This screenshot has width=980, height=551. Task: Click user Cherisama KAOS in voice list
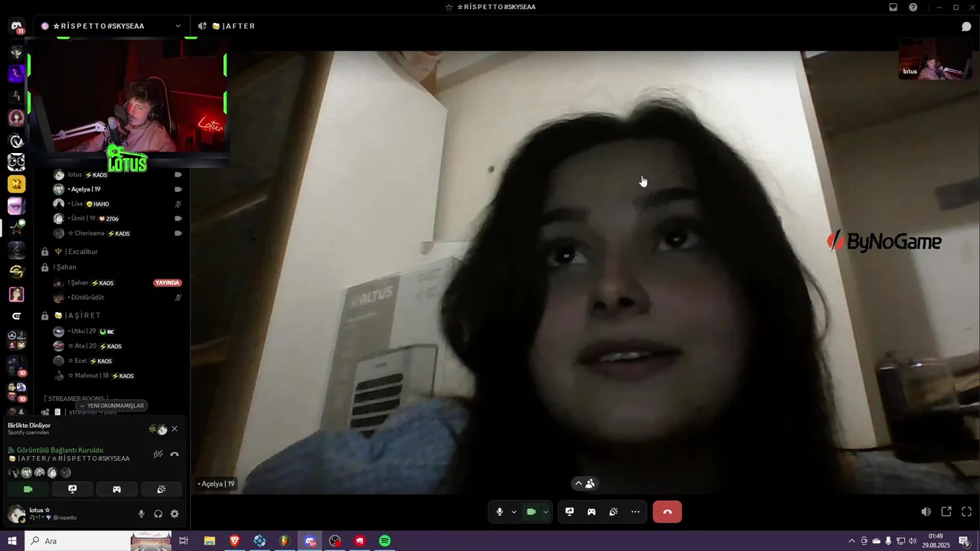[116, 233]
